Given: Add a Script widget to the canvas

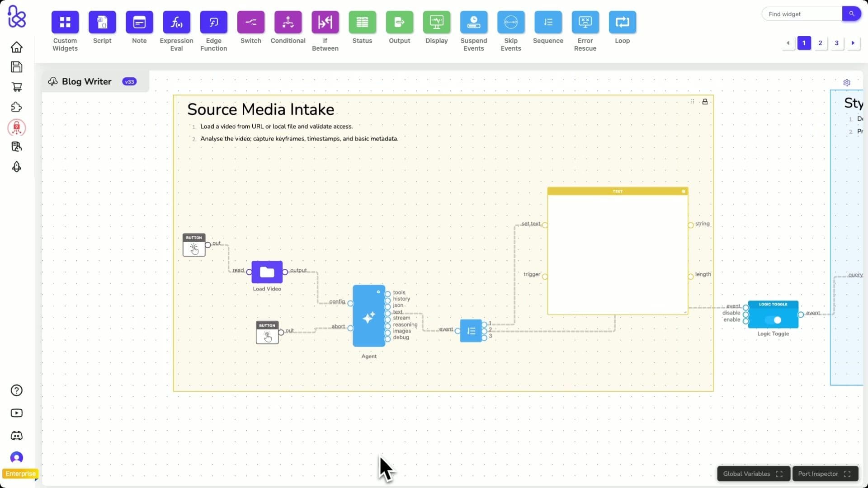Looking at the screenshot, I should [x=102, y=22].
